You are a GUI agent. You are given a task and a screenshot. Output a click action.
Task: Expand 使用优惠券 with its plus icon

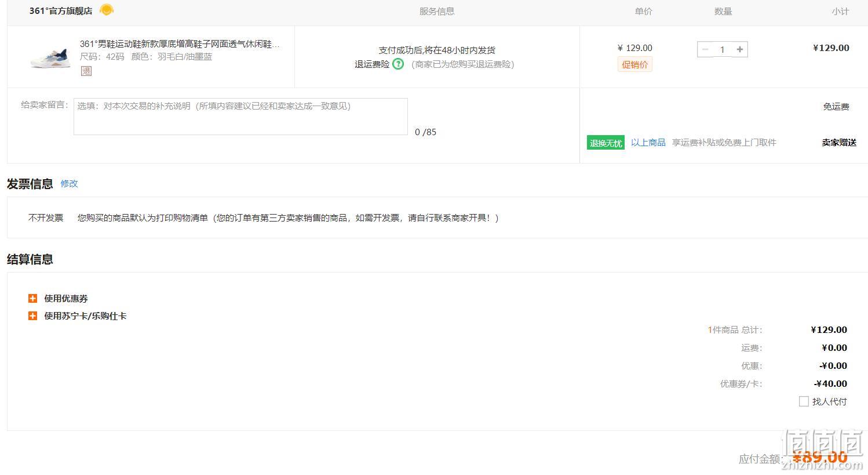[x=32, y=298]
